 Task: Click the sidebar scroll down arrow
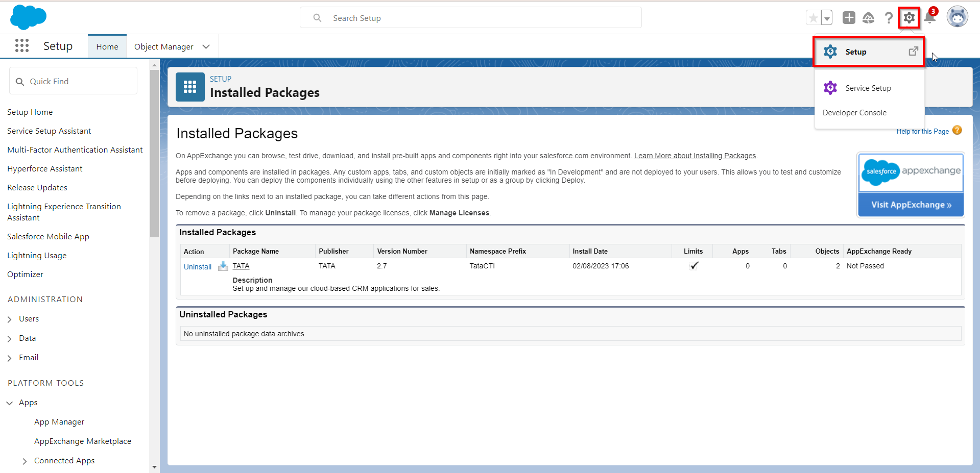click(x=154, y=467)
